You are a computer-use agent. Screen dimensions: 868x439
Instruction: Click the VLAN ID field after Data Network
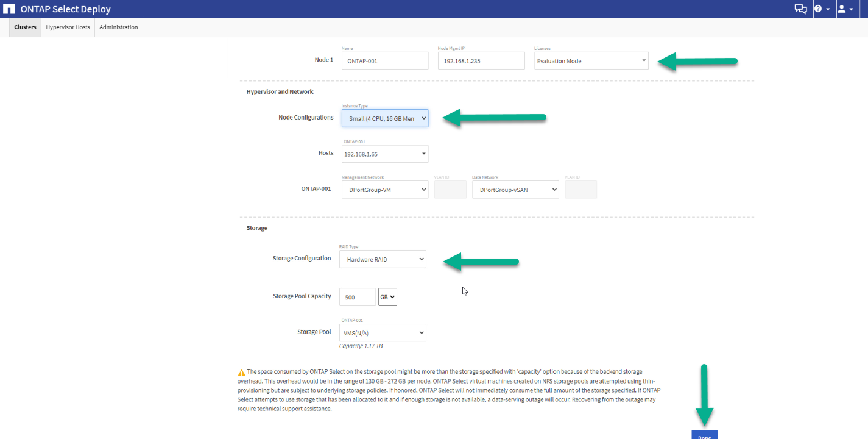coord(581,190)
